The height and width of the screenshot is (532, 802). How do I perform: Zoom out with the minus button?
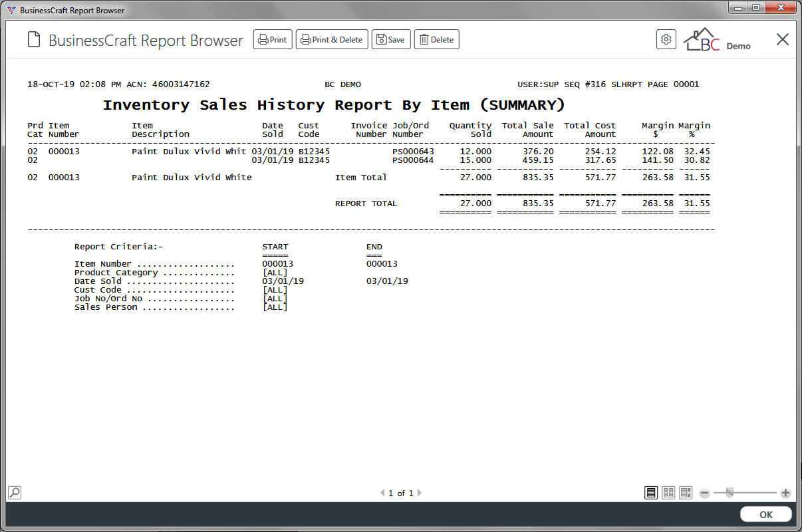pyautogui.click(x=705, y=493)
